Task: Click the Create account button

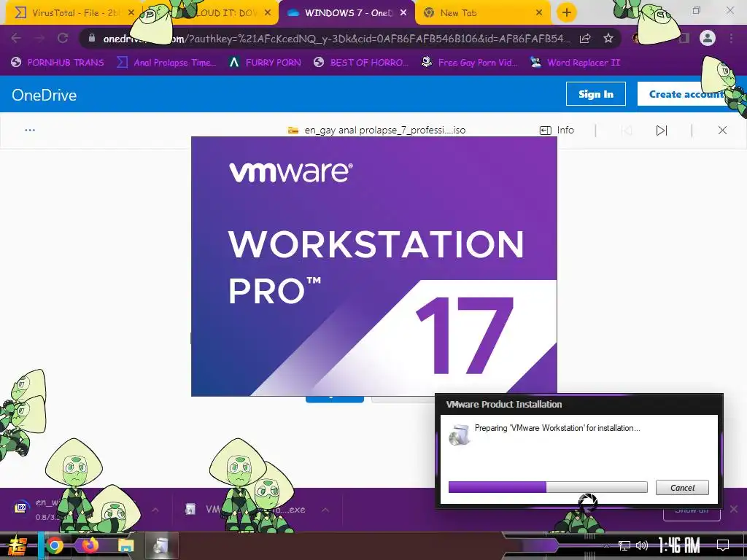Action: [686, 94]
